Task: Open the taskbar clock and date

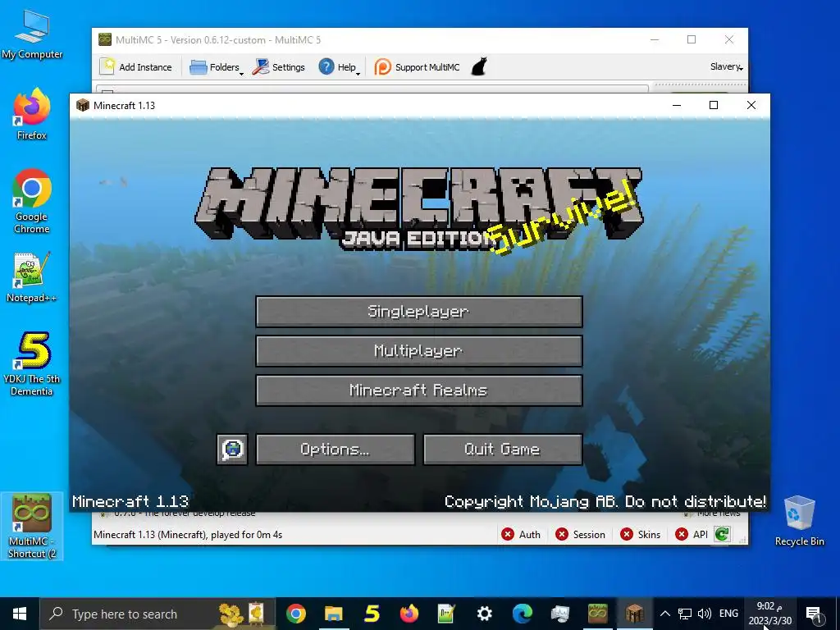Action: tap(769, 614)
